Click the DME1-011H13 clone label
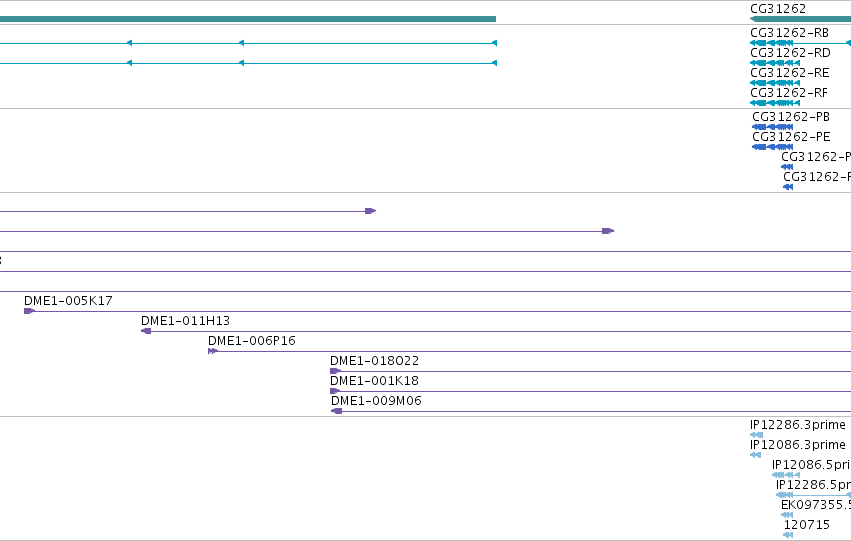The image size is (851, 541). click(186, 321)
